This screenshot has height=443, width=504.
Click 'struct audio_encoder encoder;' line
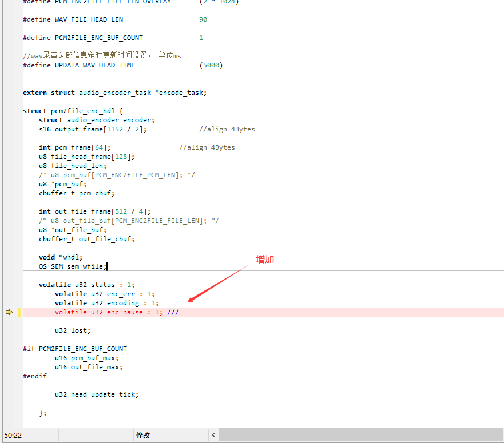(97, 120)
